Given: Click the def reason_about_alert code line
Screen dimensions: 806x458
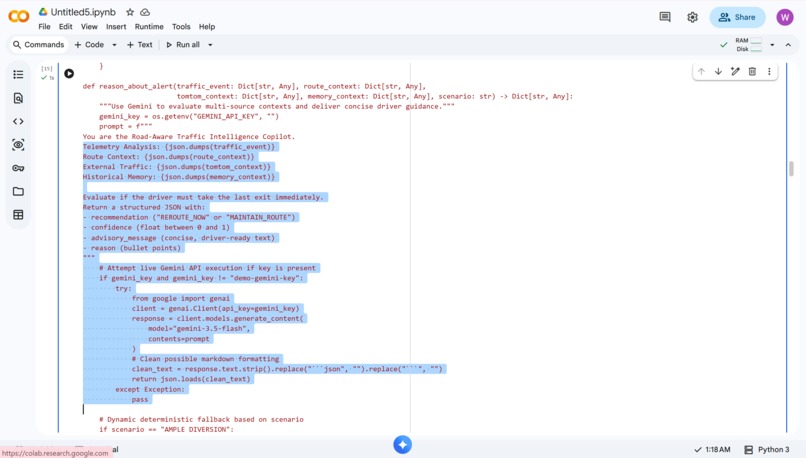Looking at the screenshot, I should (254, 86).
